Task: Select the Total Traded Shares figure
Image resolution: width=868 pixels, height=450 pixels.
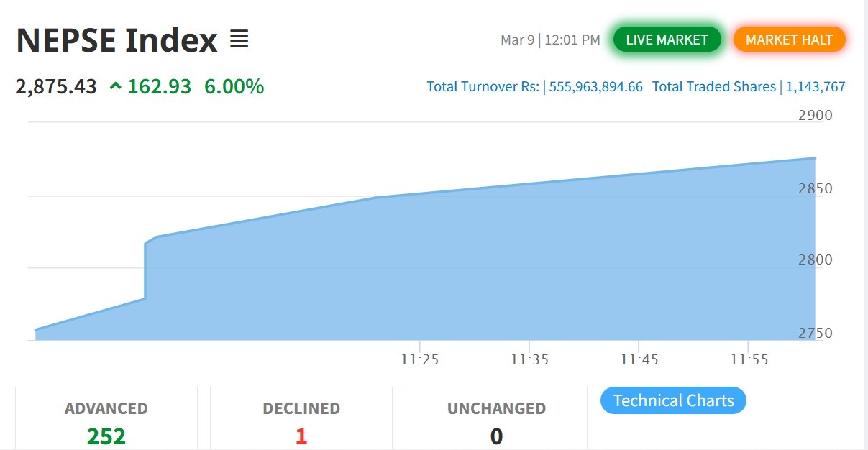Action: [x=816, y=87]
